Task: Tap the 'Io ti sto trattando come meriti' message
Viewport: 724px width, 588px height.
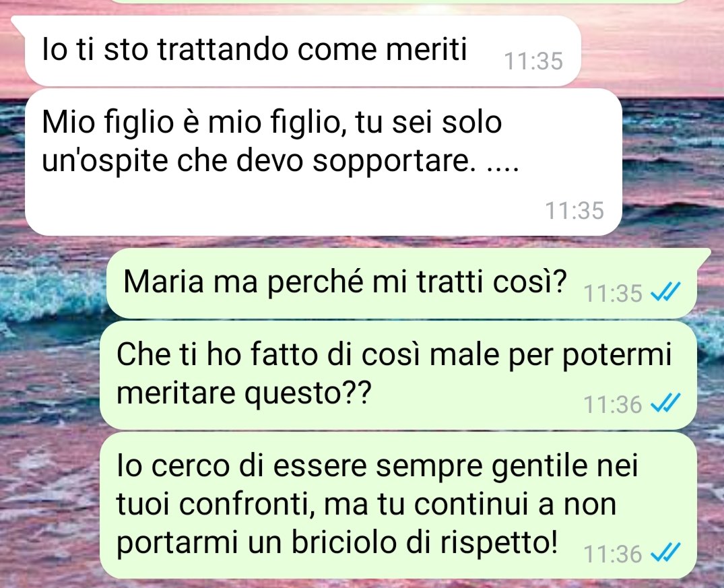Action: [302, 51]
